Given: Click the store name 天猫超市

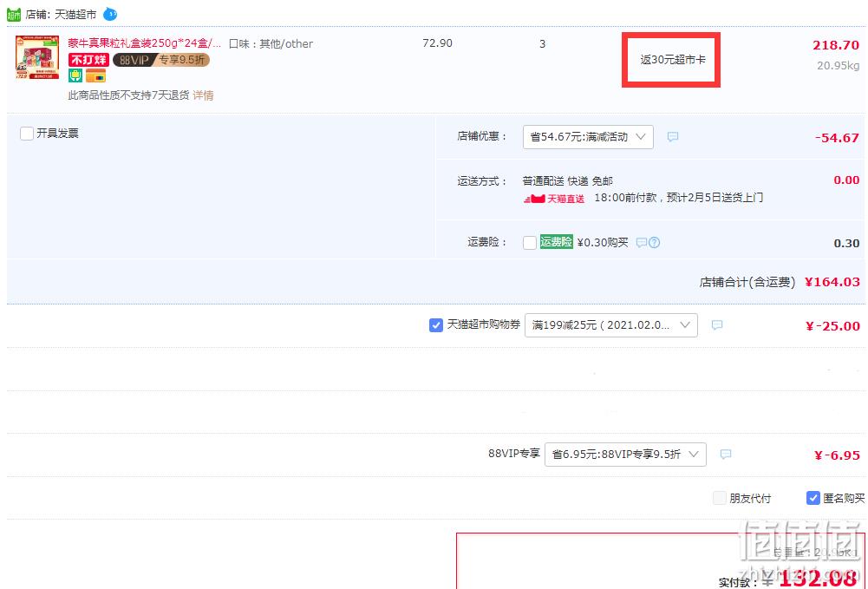Looking at the screenshot, I should (75, 15).
